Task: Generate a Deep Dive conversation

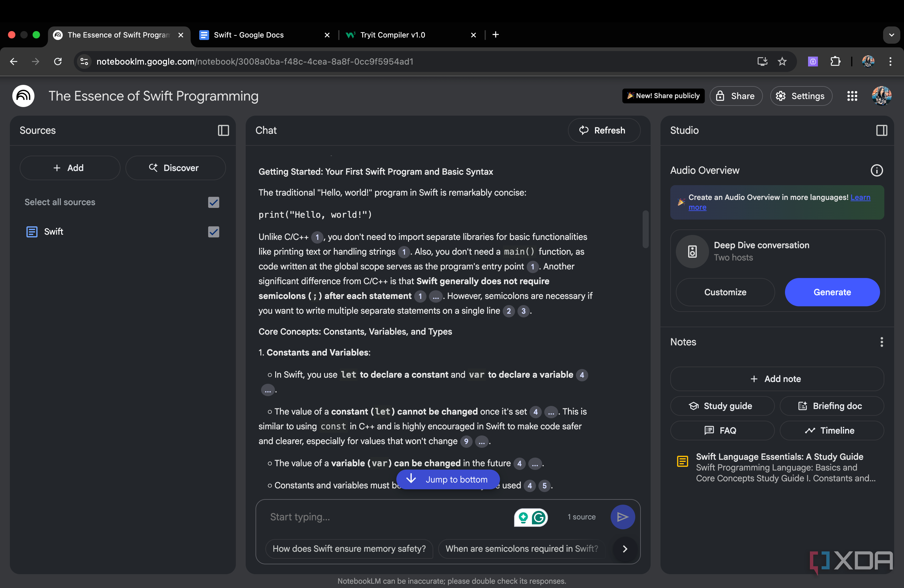Action: (x=832, y=292)
